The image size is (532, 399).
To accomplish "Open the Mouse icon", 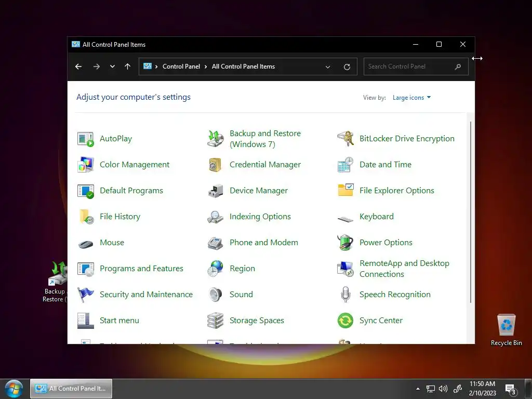I will 86,244.
